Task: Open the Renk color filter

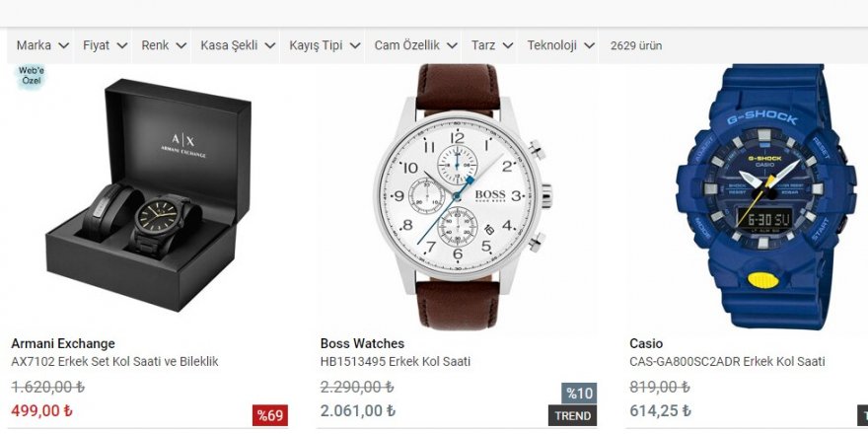Action: (164, 45)
